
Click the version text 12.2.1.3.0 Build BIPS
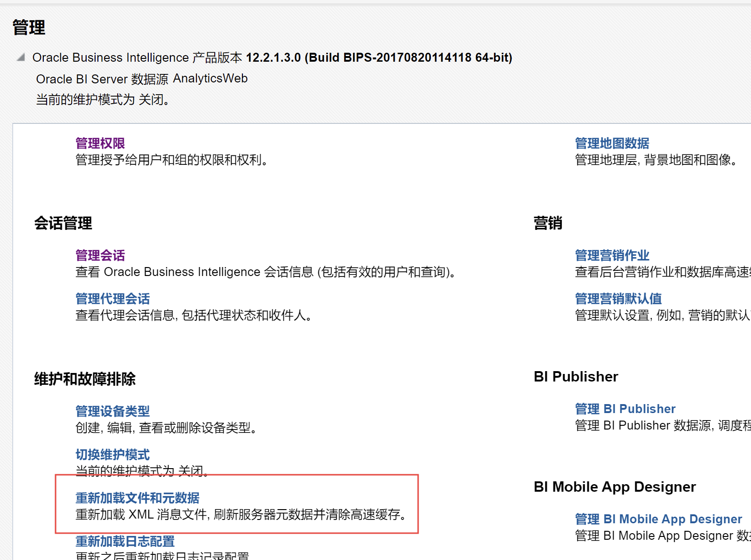tap(379, 57)
